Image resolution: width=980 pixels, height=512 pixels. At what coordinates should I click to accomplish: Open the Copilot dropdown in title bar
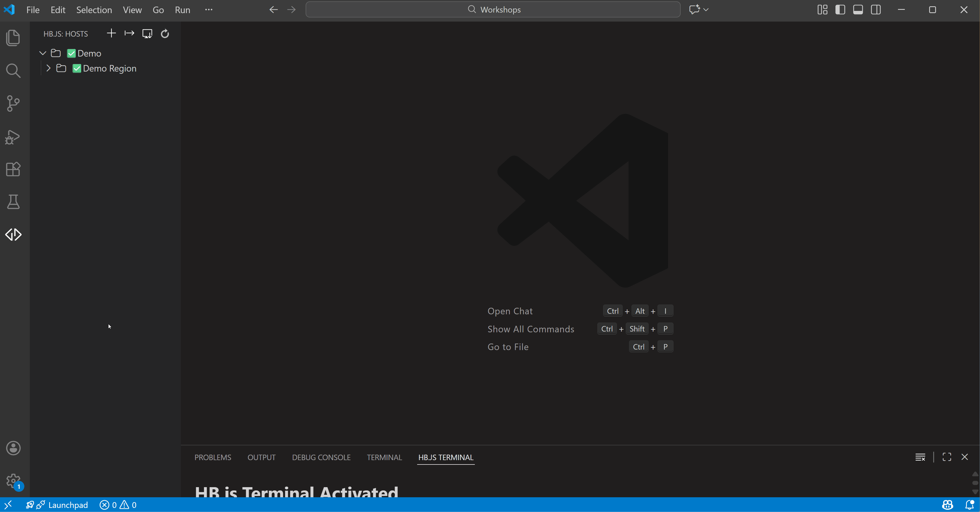[x=706, y=10]
